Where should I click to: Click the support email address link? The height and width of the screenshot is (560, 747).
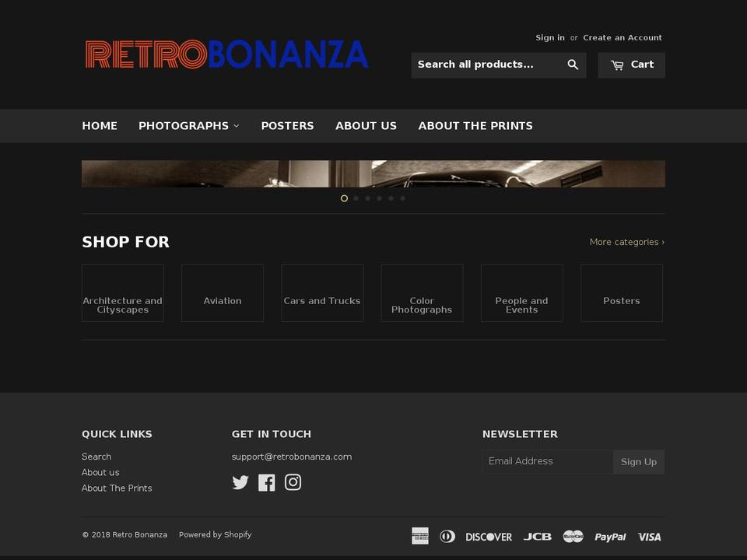point(292,457)
